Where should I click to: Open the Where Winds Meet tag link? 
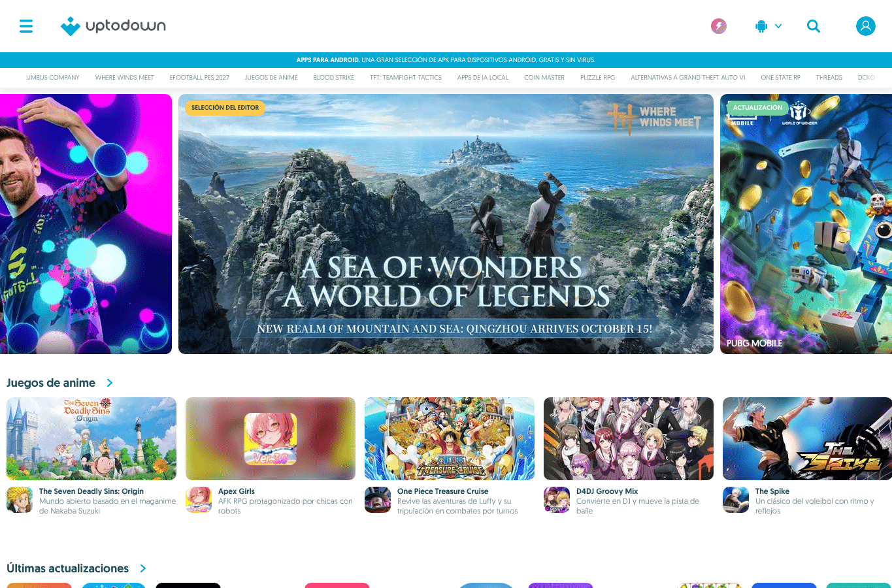tap(125, 78)
